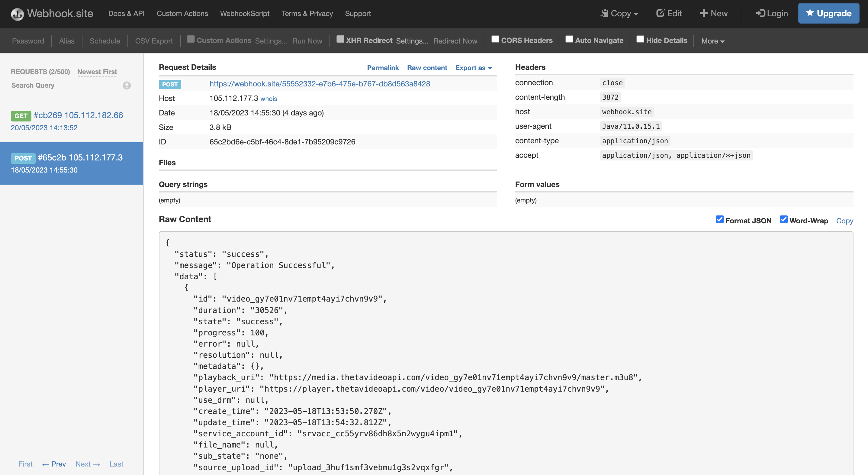
Task: Uncheck the Format JSON checkbox
Action: 719,219
